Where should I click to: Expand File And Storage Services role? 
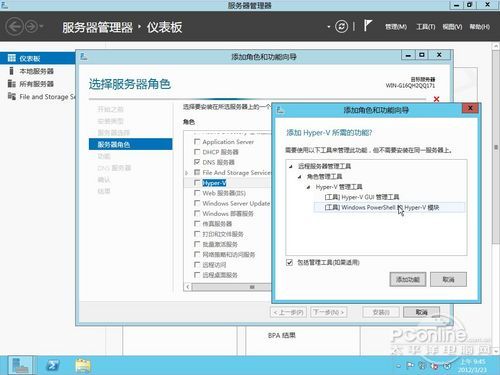[187, 173]
